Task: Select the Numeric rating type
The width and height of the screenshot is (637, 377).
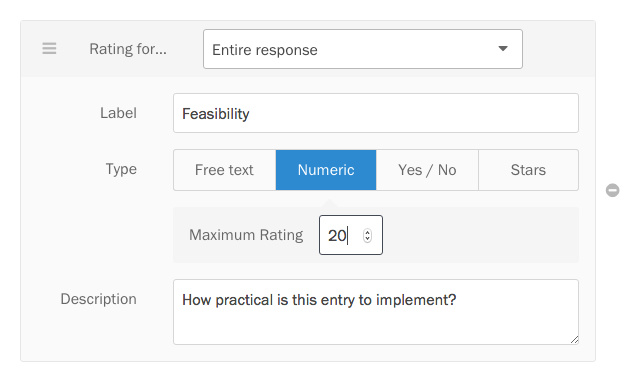Action: point(326,170)
